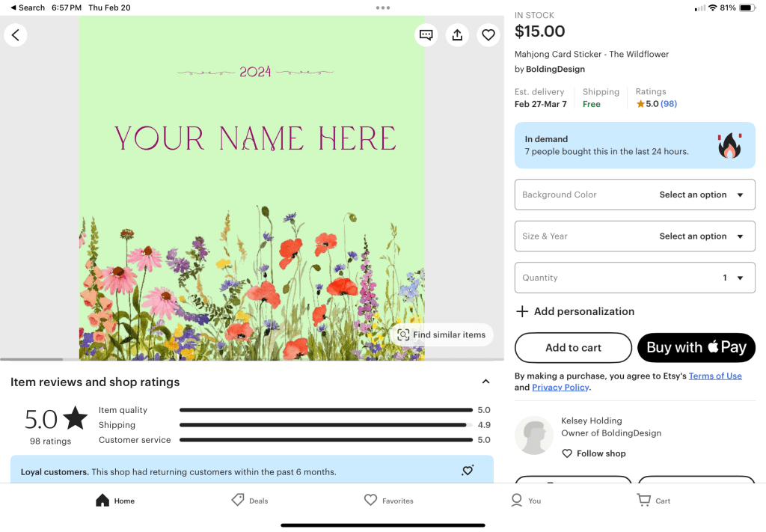Tap the share icon on product image
The image size is (766, 532).
pyautogui.click(x=457, y=35)
